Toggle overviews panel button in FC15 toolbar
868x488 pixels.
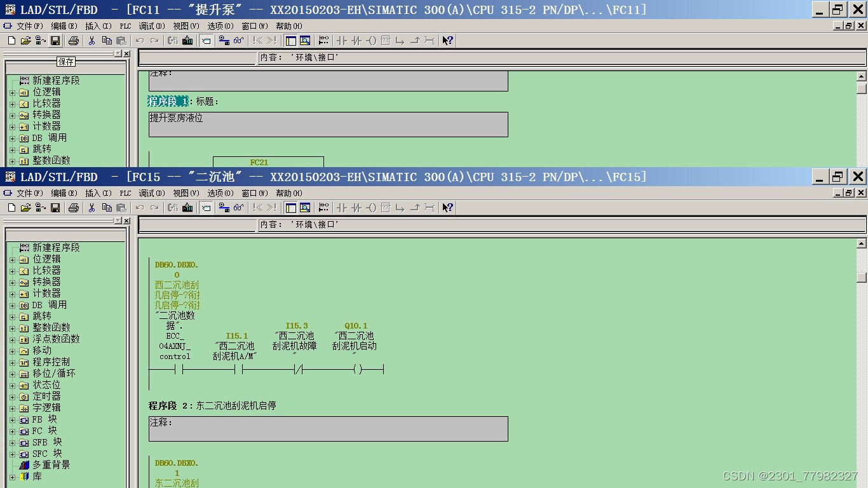(291, 208)
